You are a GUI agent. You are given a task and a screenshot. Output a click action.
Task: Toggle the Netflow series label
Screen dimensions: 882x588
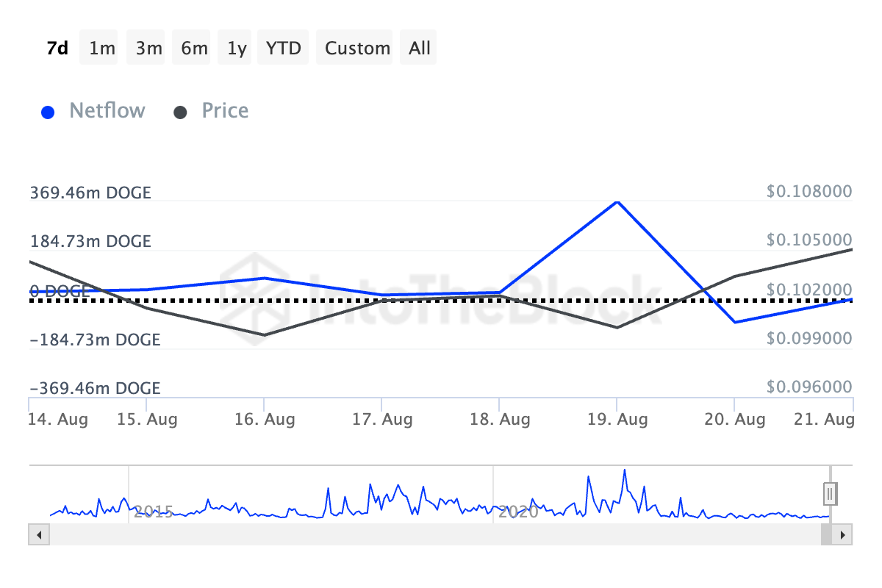click(107, 111)
